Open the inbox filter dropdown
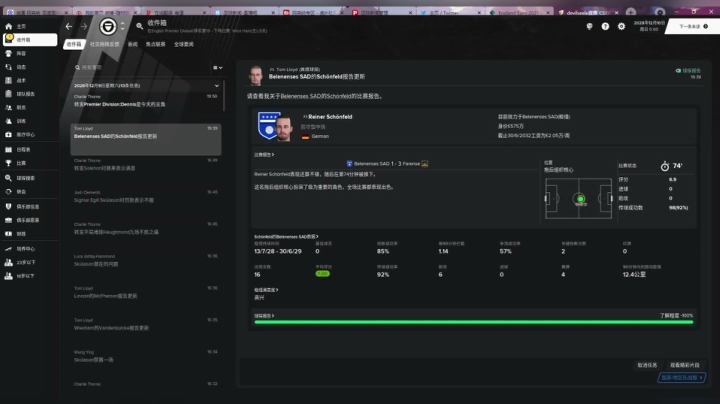720x404 pixels. 218,67
